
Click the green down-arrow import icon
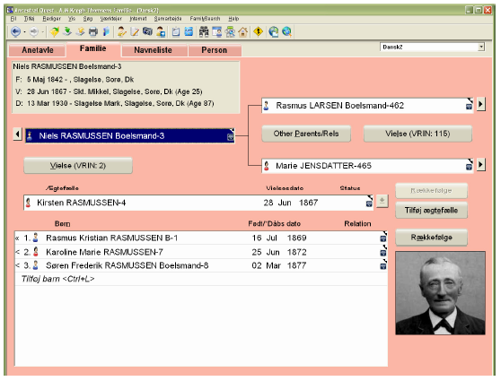(67, 32)
